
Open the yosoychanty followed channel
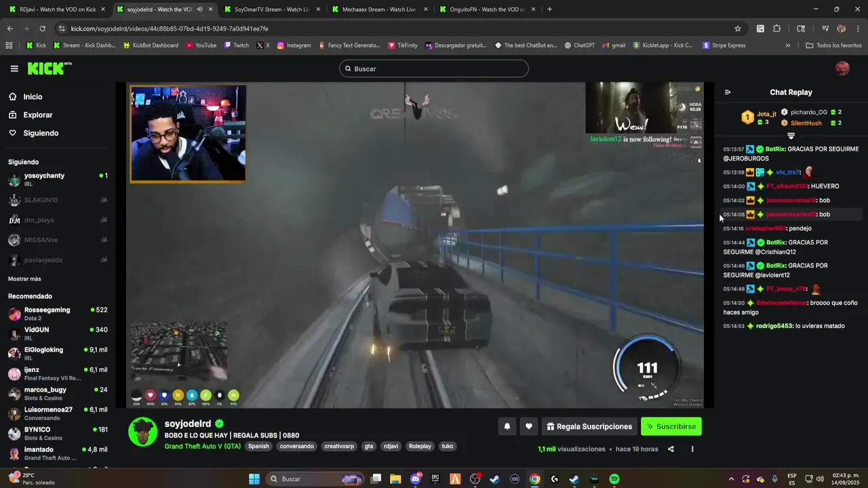tap(58, 180)
